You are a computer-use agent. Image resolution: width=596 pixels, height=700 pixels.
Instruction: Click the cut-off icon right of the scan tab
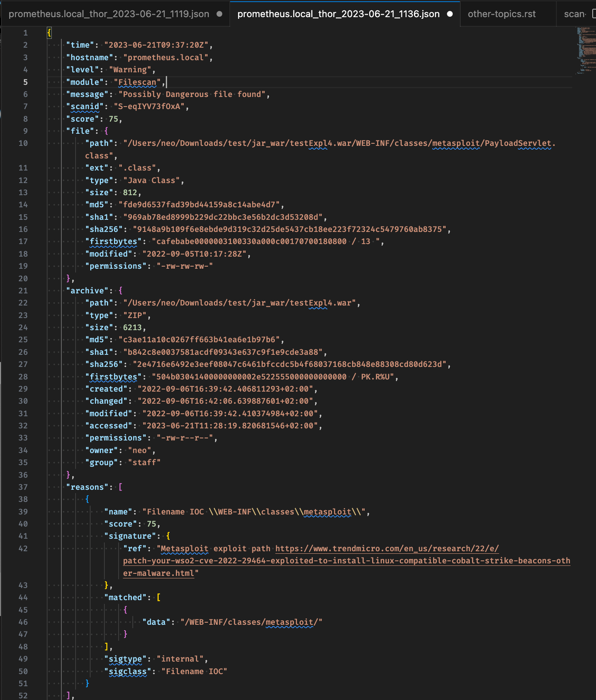tap(593, 14)
